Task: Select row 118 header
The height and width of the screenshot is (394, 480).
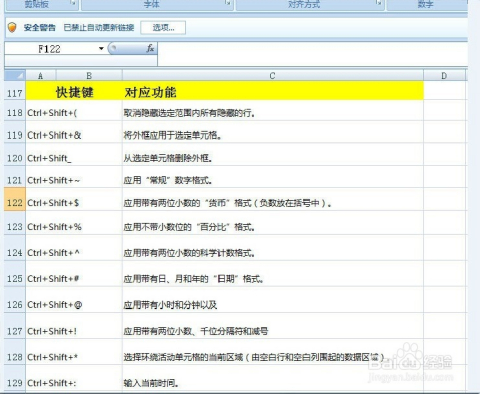Action: (x=15, y=111)
